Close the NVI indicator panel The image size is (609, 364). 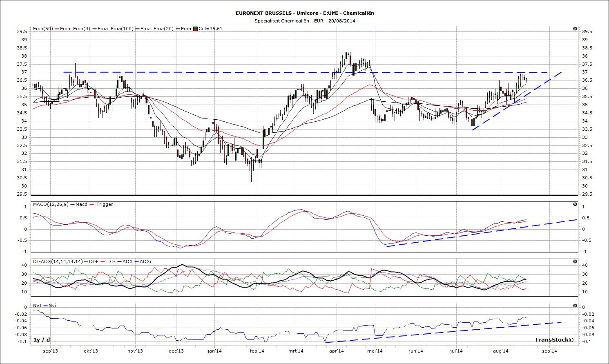click(x=575, y=306)
